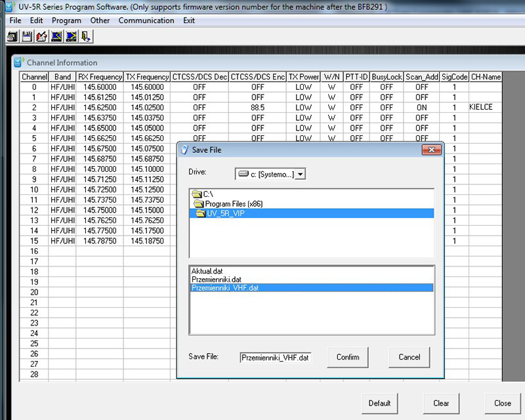Image resolution: width=525 pixels, height=420 pixels.
Task: Click the Read from radio toolbar icon
Action: 56,36
